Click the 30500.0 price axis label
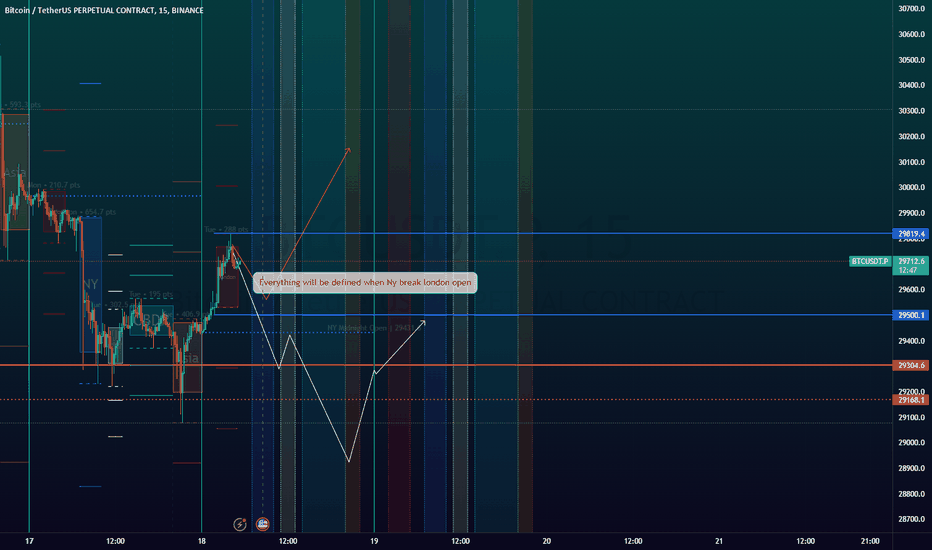The image size is (932, 550). tap(911, 60)
